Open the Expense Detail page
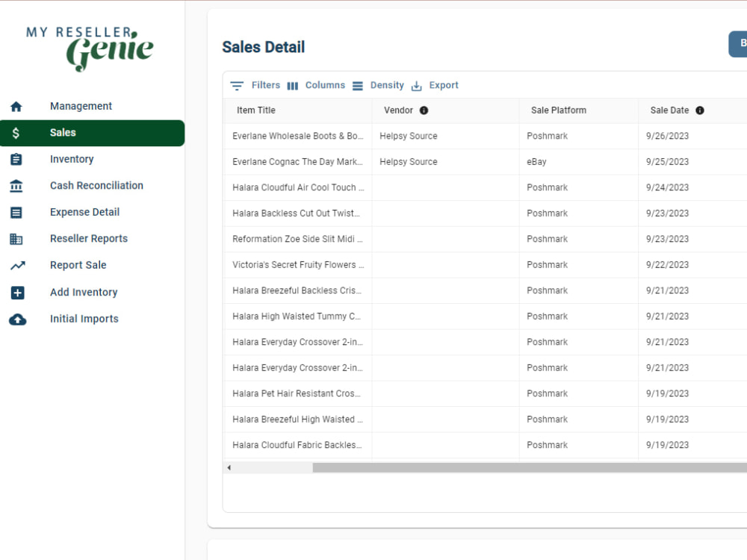The width and height of the screenshot is (747, 560). [x=85, y=212]
